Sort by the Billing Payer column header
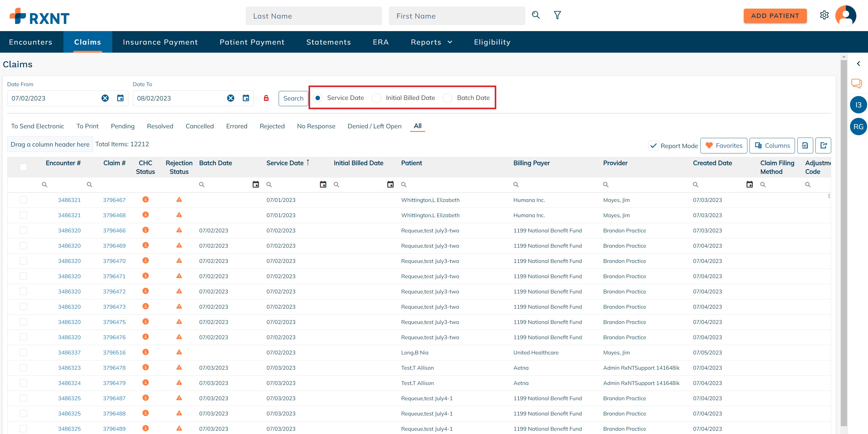Screen dimensions: 868x434 pyautogui.click(x=531, y=163)
